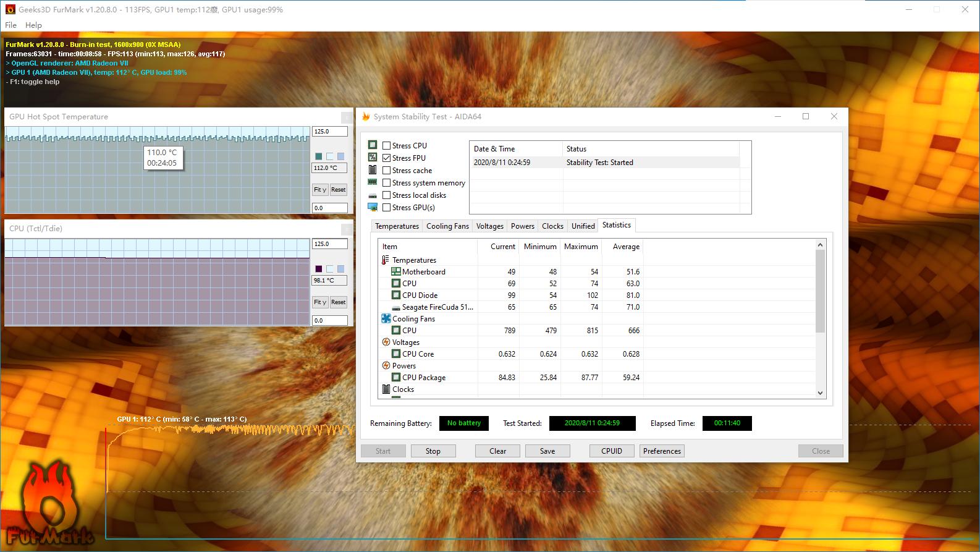Click the Seagate FireCuda drive icon

(396, 307)
